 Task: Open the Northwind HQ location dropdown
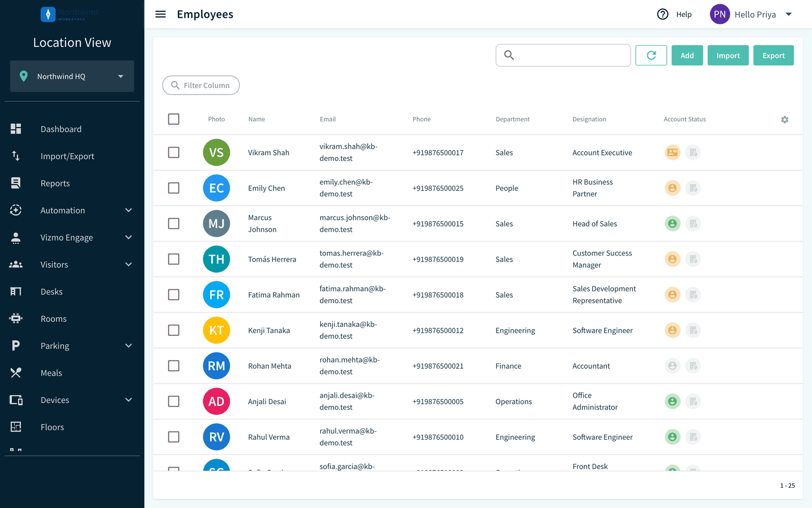click(72, 76)
